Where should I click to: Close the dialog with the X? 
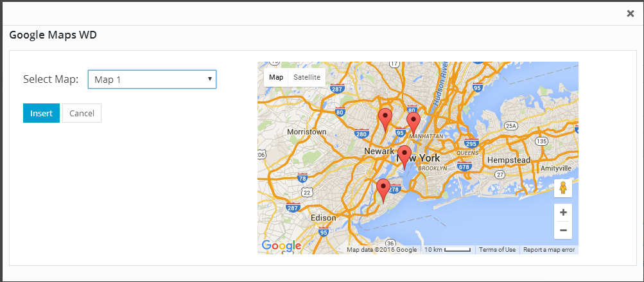coord(631,13)
